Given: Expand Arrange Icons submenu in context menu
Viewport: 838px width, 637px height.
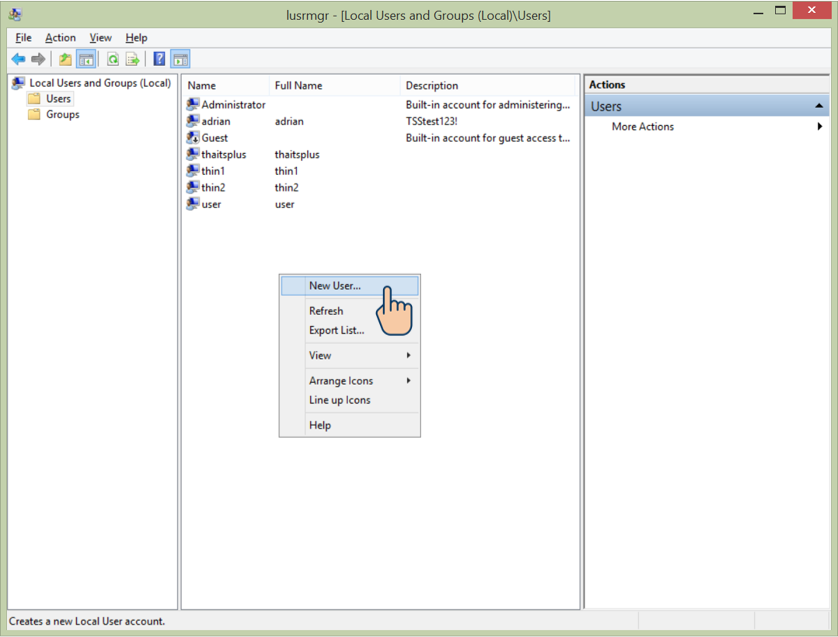Looking at the screenshot, I should coord(350,380).
